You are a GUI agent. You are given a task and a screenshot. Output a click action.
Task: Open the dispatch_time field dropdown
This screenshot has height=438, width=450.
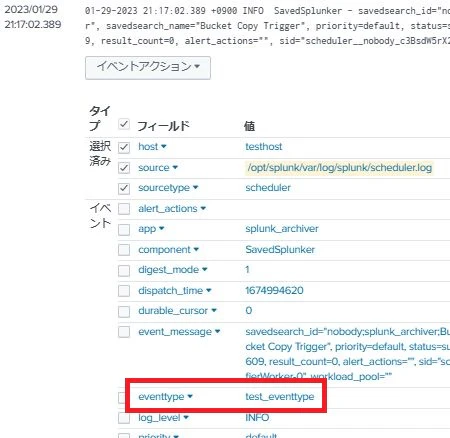point(175,290)
